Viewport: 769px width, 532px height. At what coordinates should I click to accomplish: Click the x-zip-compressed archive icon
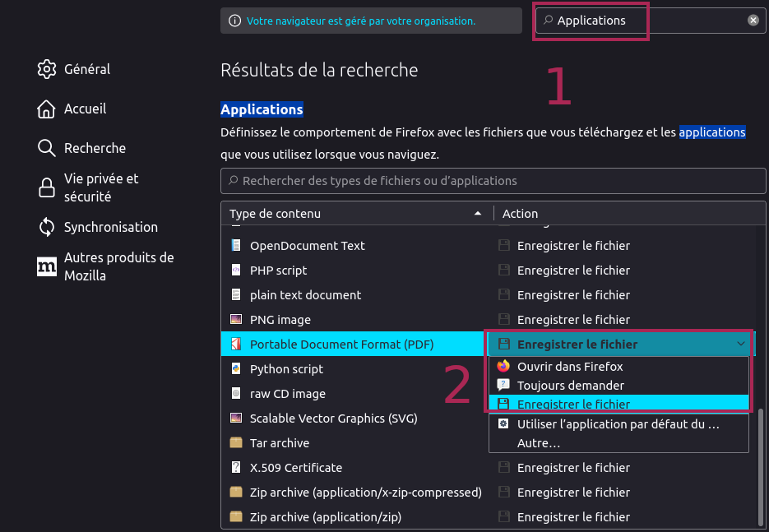coord(236,492)
